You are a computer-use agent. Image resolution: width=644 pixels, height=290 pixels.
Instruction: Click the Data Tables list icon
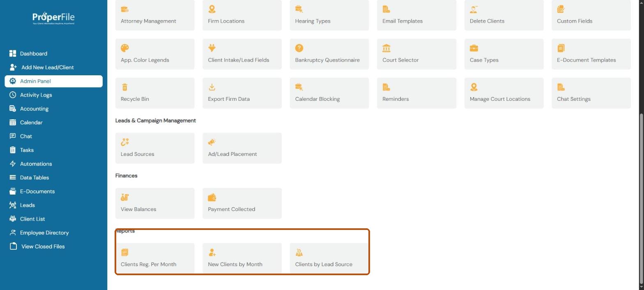pyautogui.click(x=13, y=177)
